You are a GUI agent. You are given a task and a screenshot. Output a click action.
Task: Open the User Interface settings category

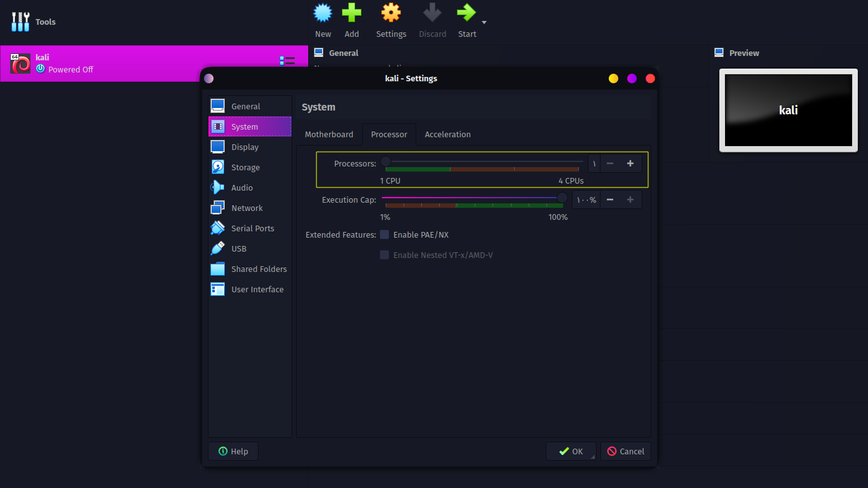coord(250,289)
